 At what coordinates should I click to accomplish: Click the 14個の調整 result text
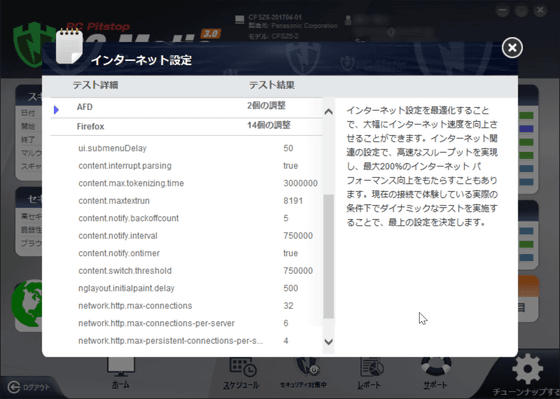click(269, 125)
